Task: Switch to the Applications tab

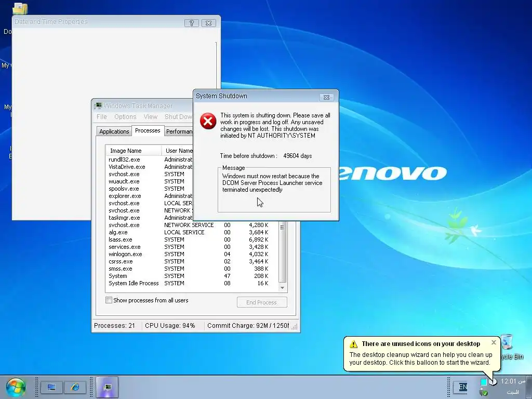Action: [114, 131]
